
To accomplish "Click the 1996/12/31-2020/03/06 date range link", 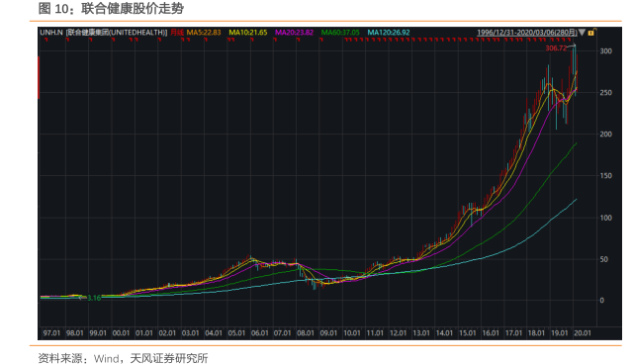I will tap(527, 33).
